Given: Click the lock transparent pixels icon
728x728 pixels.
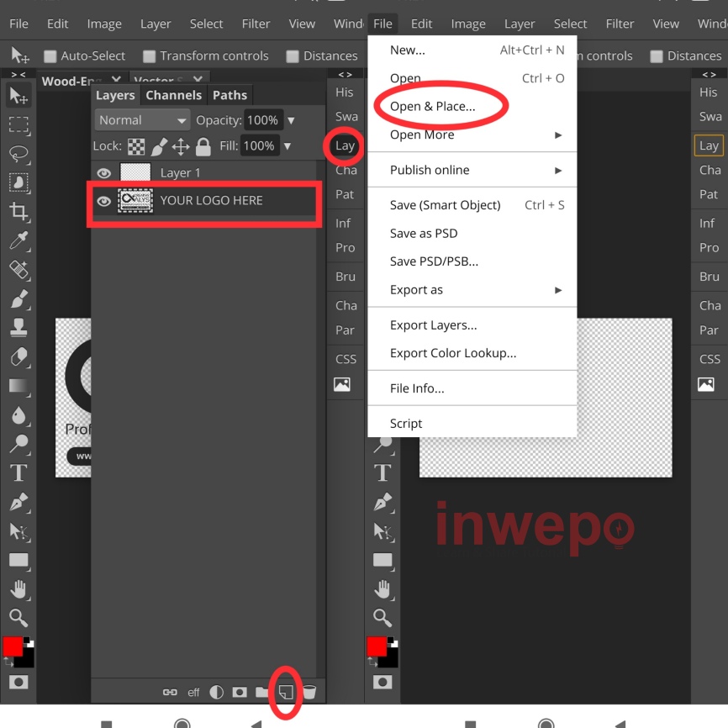Looking at the screenshot, I should pyautogui.click(x=136, y=146).
